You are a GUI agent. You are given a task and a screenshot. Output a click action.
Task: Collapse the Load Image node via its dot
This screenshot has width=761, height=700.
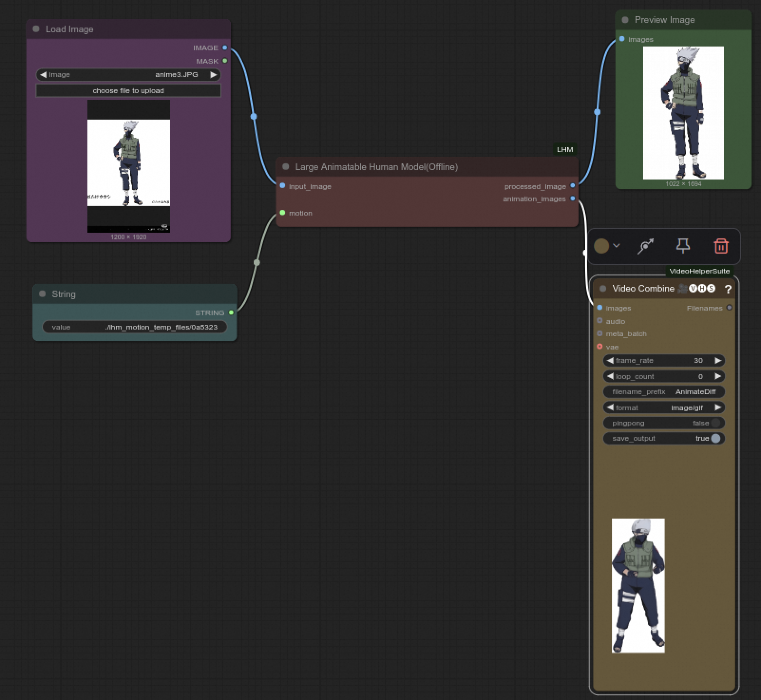pyautogui.click(x=36, y=29)
